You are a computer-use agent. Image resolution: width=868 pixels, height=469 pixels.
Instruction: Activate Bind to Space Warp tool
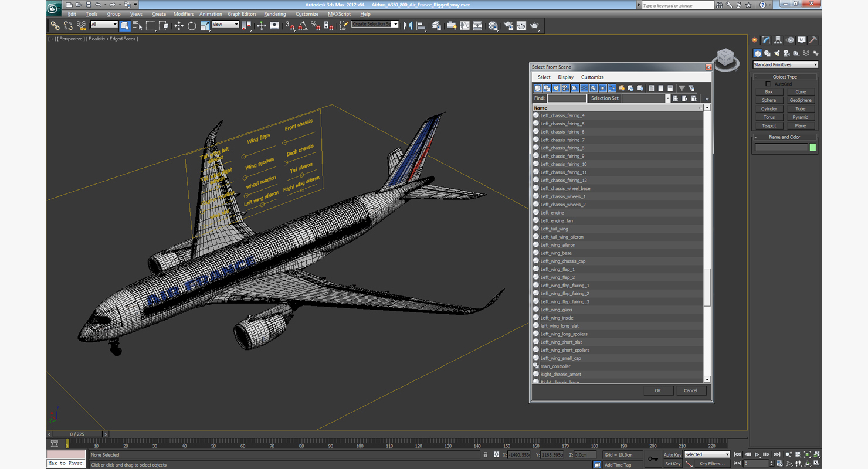(x=82, y=26)
